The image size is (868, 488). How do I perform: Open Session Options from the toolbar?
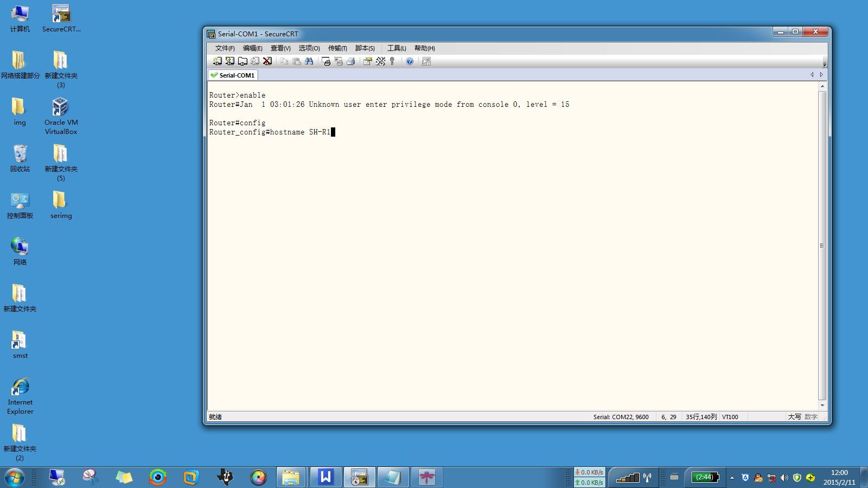367,61
